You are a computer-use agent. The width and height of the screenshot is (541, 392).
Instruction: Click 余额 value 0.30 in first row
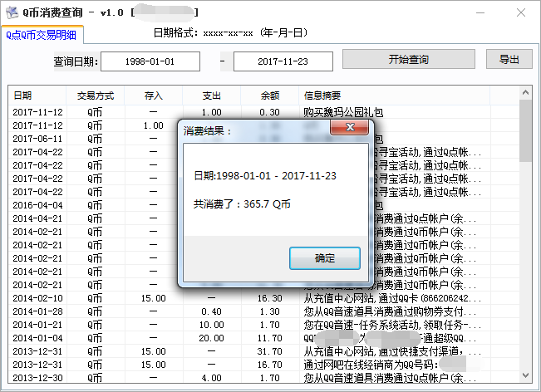pyautogui.click(x=269, y=112)
